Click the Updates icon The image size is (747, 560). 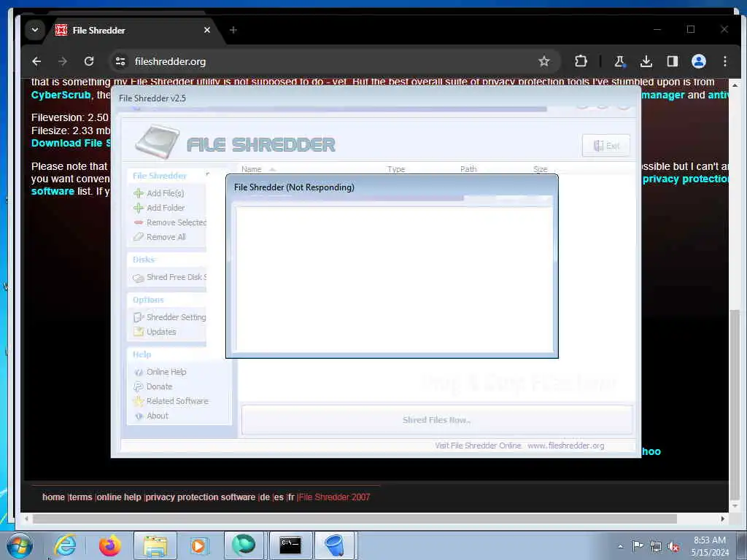tap(139, 332)
